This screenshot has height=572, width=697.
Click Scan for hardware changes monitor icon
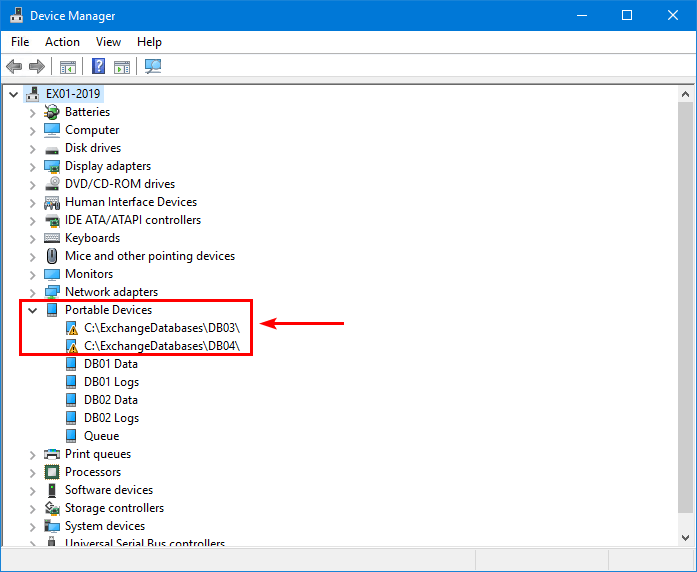point(153,67)
